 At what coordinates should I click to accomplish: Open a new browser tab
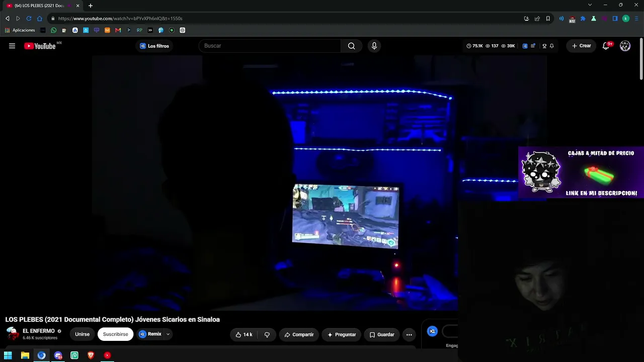pyautogui.click(x=91, y=6)
